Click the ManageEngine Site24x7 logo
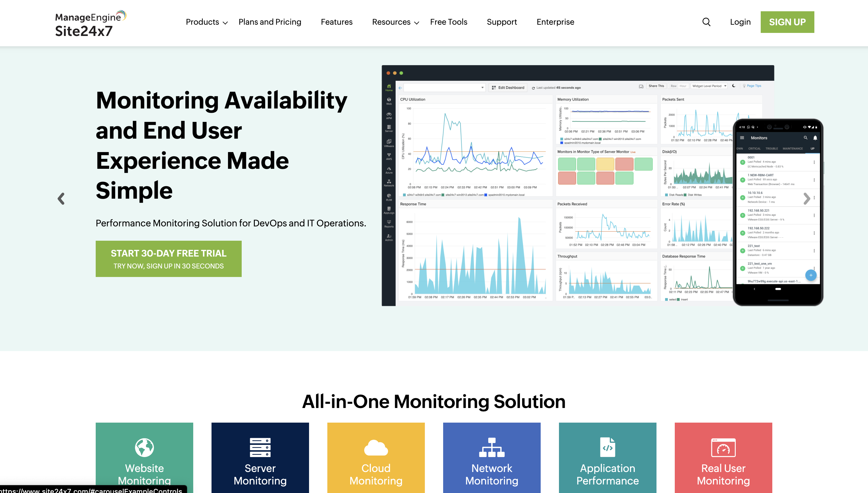Viewport: 868px width, 493px height. tap(91, 24)
